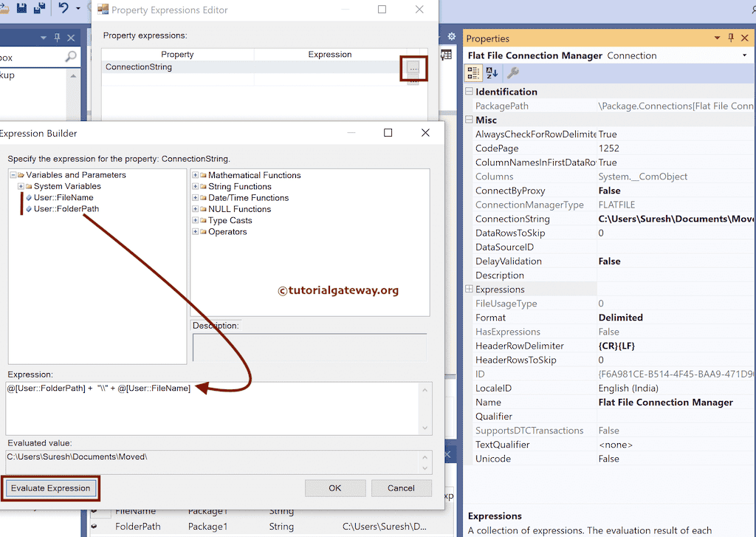
Task: Switch Properties panel to Categorized view
Action: [473, 72]
